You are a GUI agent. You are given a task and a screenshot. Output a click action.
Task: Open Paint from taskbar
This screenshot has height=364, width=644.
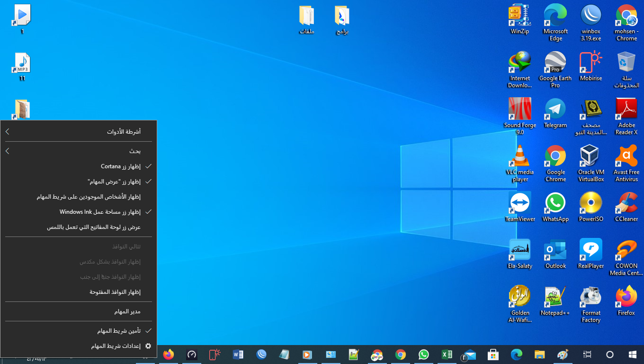tap(562, 355)
